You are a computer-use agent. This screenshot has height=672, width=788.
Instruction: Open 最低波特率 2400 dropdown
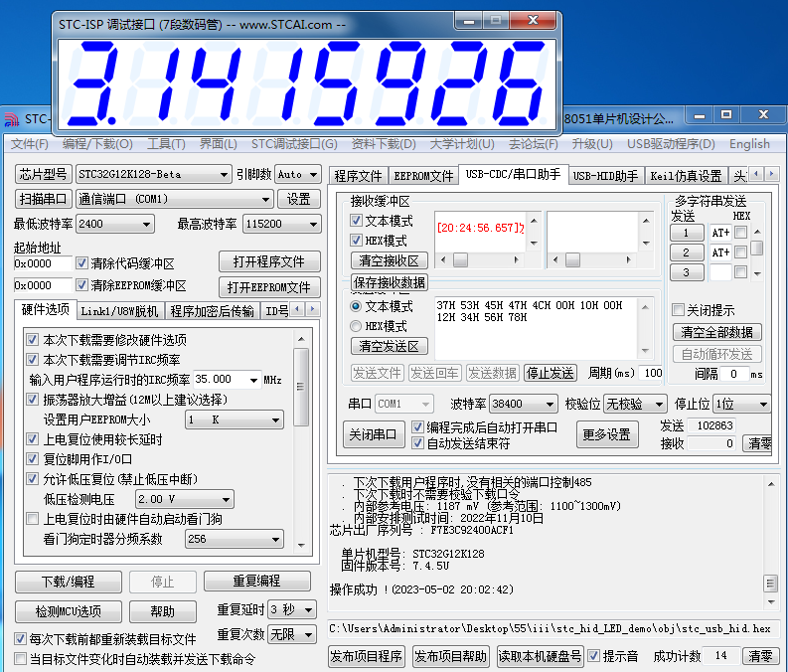(115, 224)
